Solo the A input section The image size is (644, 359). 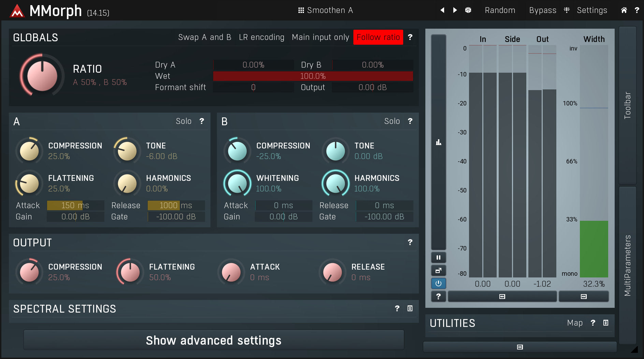coord(184,121)
